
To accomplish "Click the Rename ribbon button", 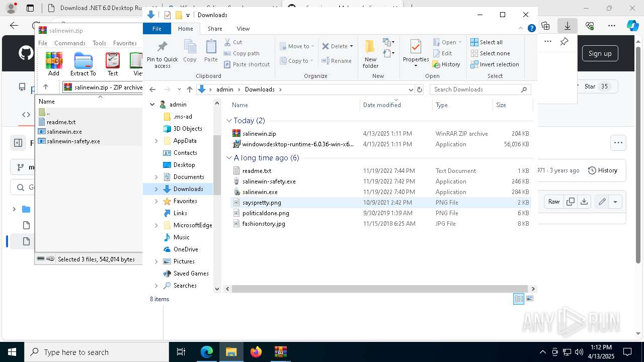I will [x=337, y=61].
